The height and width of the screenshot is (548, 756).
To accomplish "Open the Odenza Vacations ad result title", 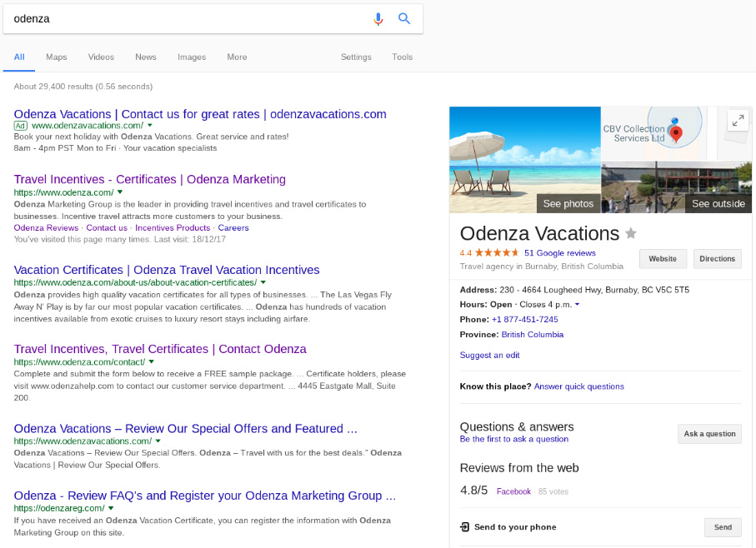I will [200, 114].
